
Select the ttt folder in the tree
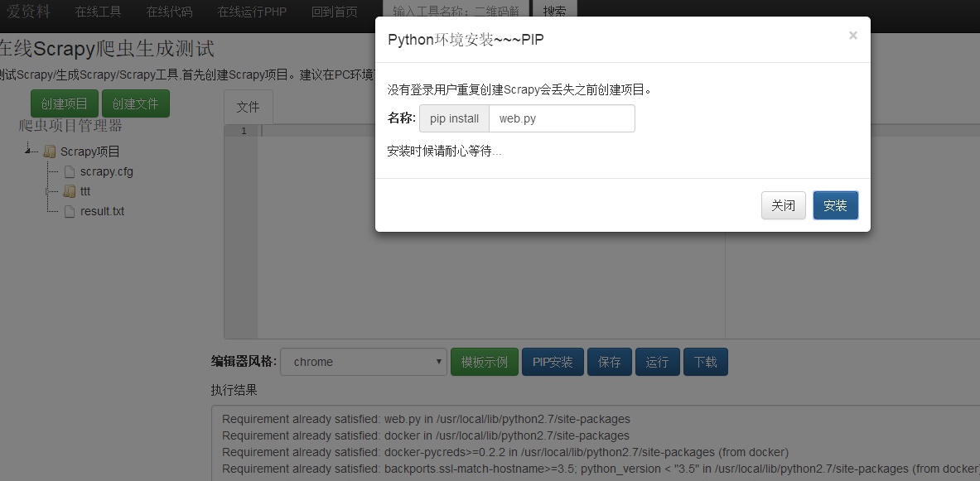tap(85, 191)
